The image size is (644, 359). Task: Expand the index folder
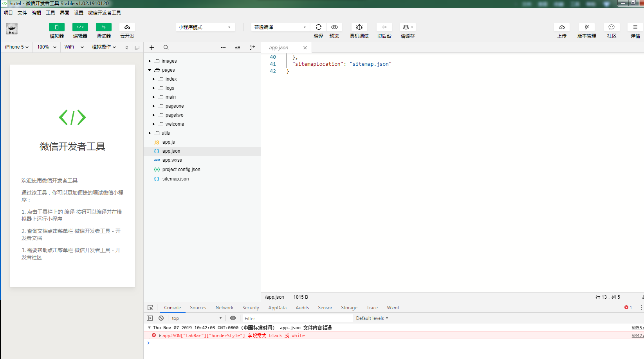(153, 79)
